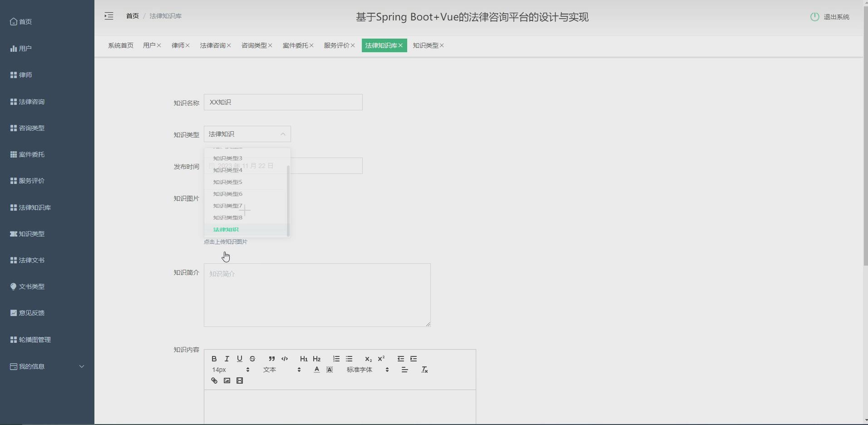
Task: Apply H1 heading style
Action: [303, 359]
